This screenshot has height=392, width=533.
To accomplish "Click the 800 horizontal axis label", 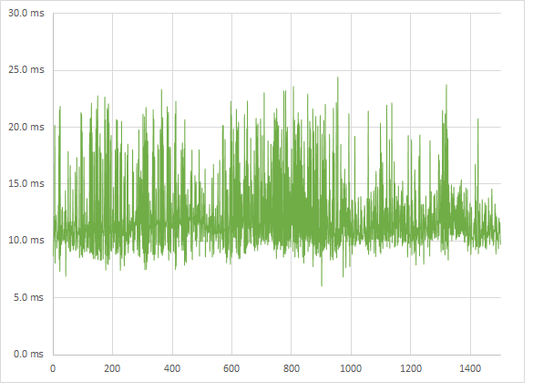I will tap(292, 368).
